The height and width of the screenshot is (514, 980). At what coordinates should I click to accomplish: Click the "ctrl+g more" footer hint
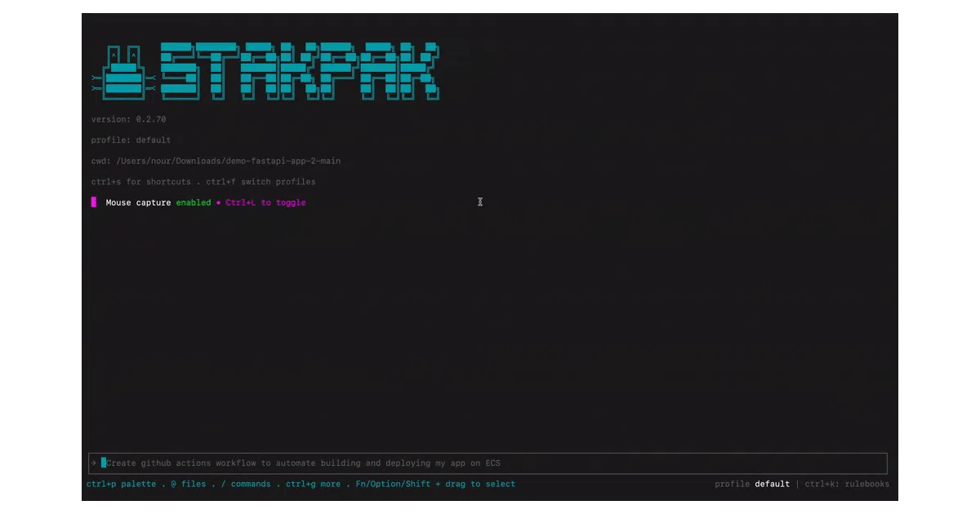[313, 484]
